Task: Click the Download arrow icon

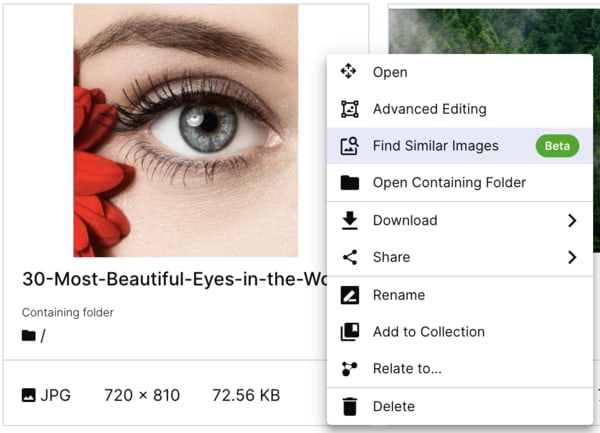Action: [350, 220]
